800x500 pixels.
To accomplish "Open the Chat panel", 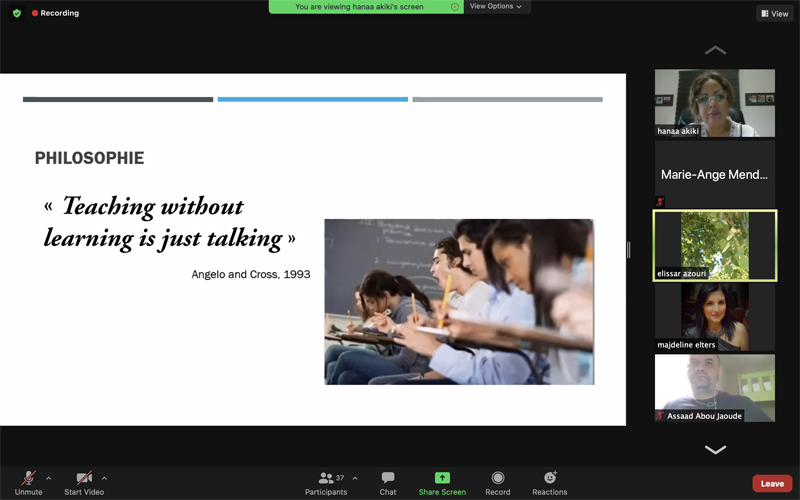I will [388, 478].
